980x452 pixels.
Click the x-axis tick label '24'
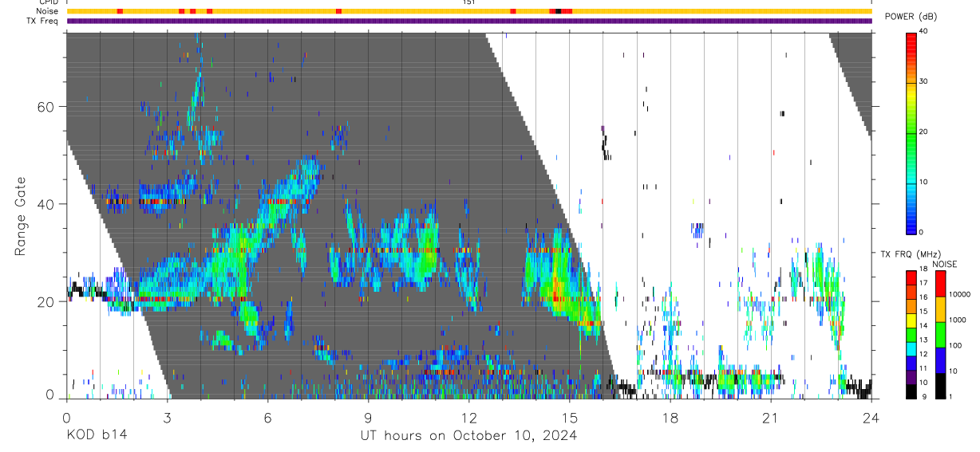coord(871,418)
